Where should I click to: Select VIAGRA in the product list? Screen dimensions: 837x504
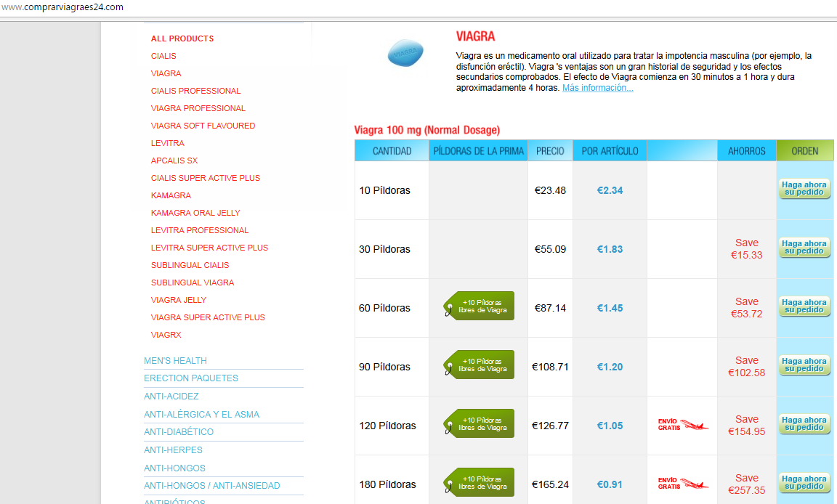tap(166, 73)
